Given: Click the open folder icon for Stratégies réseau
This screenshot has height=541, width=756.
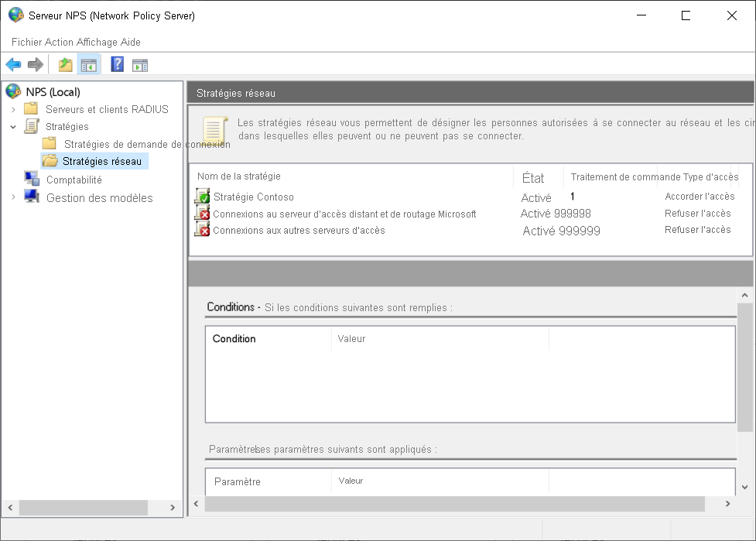Looking at the screenshot, I should click(x=50, y=160).
